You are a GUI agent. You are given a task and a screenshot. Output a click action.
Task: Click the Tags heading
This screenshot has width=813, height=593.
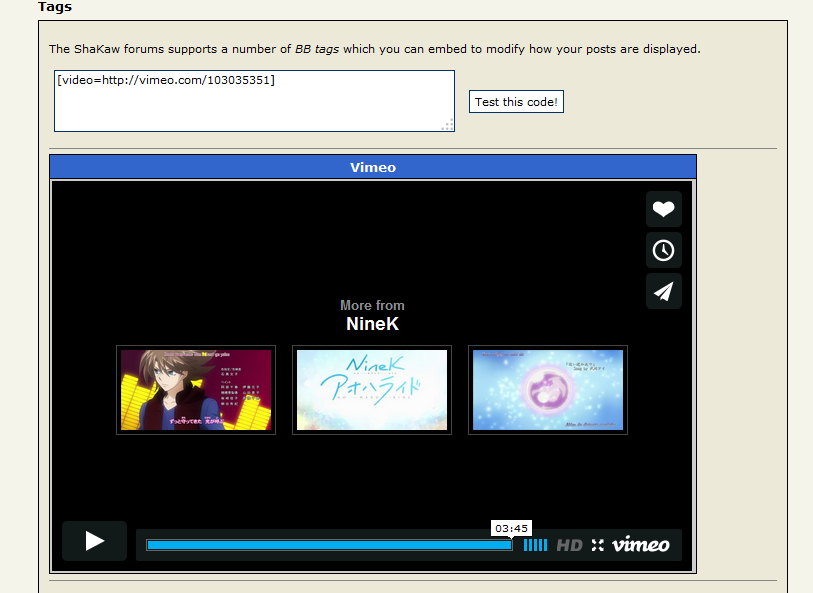coord(55,7)
